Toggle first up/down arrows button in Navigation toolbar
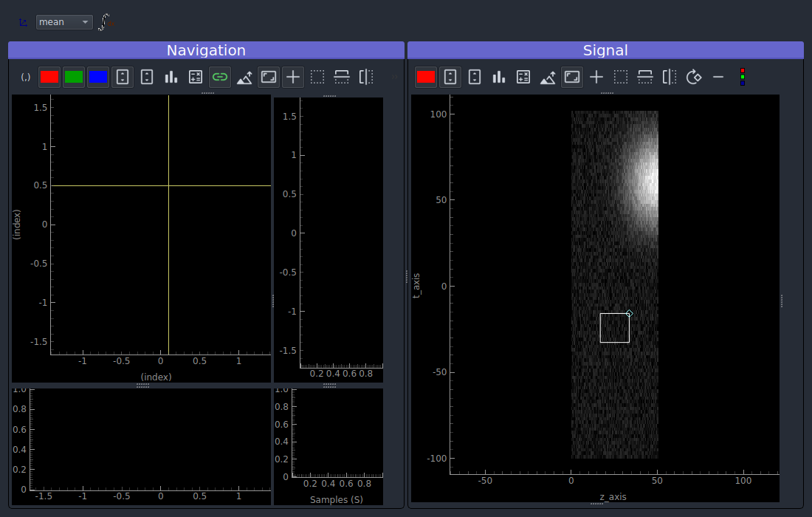812x517 pixels. click(123, 78)
